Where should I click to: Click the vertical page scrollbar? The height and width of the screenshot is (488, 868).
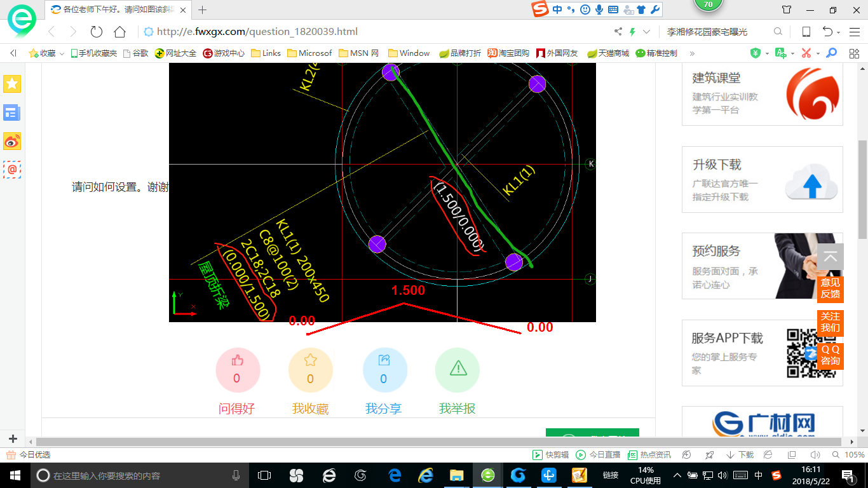coord(862,189)
